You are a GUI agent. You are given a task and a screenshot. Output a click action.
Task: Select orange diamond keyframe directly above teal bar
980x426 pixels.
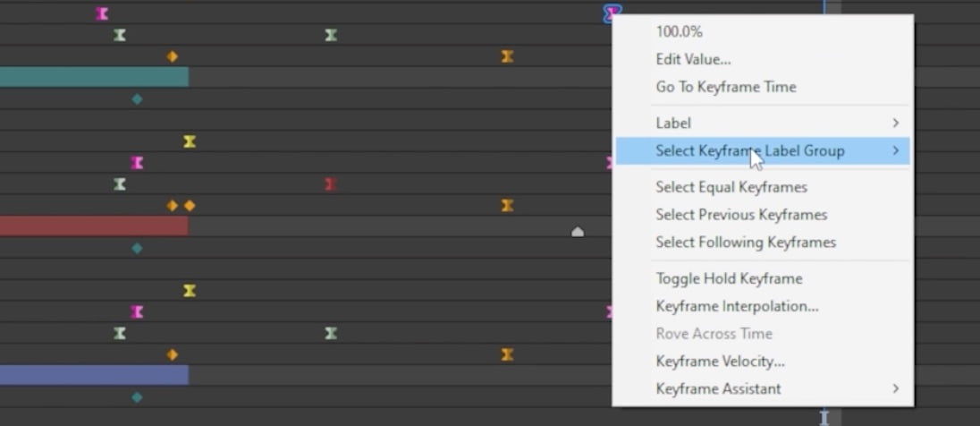(x=172, y=57)
